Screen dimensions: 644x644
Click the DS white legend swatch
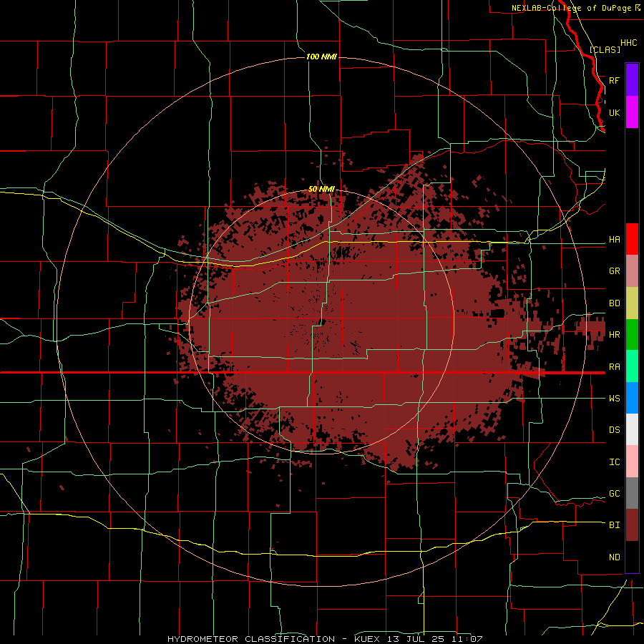632,429
